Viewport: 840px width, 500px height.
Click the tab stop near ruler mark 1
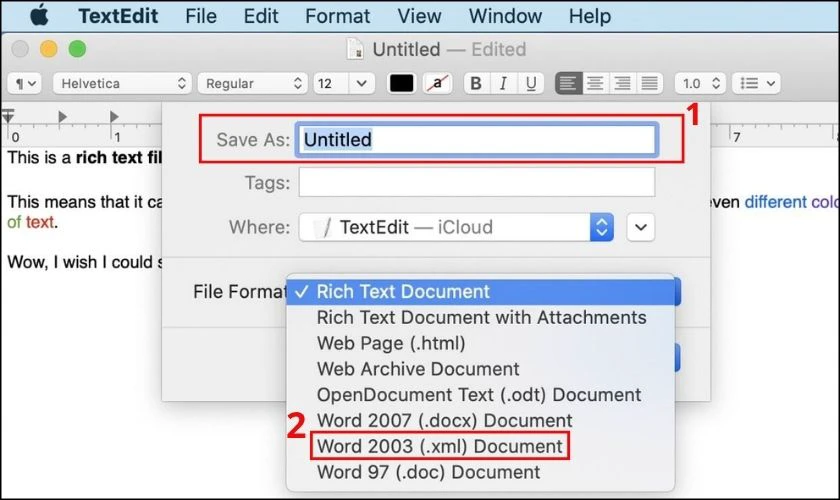tap(114, 116)
